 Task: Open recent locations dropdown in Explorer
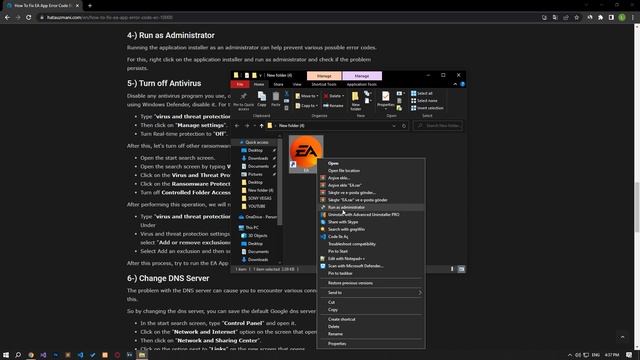pyautogui.click(x=255, y=126)
